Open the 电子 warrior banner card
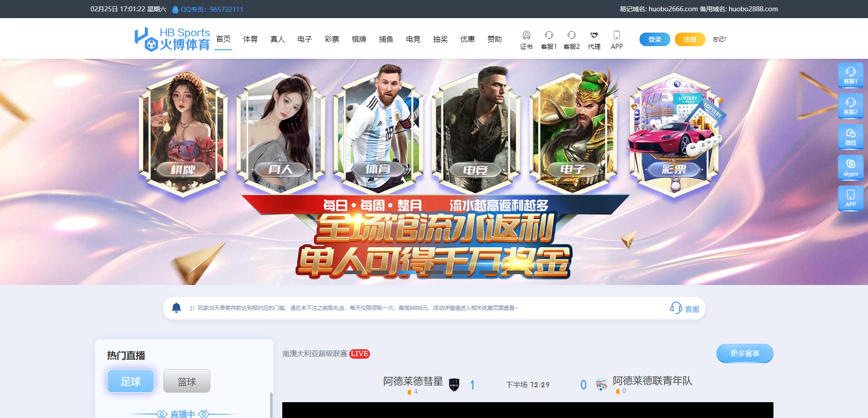868x418 pixels. [x=574, y=131]
